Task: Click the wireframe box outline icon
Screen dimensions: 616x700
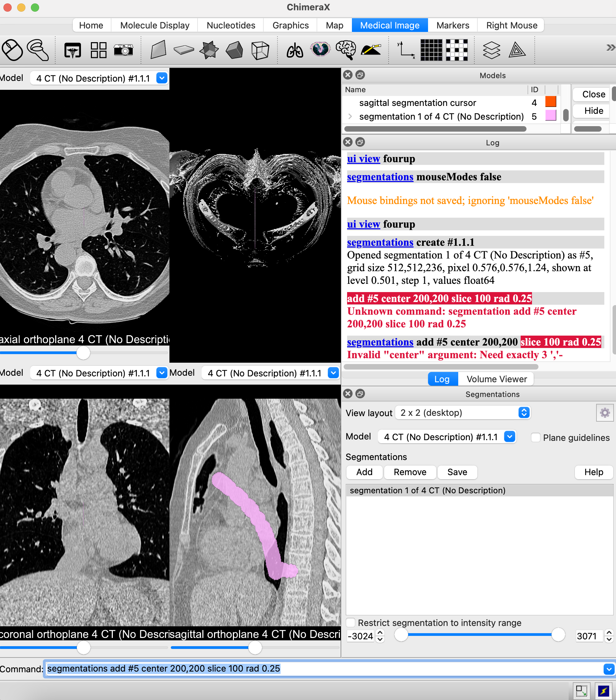Action: click(x=260, y=50)
